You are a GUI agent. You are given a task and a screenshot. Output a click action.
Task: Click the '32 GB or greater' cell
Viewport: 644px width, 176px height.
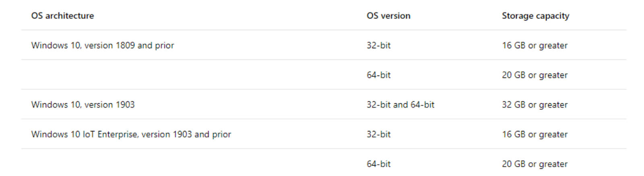click(535, 105)
